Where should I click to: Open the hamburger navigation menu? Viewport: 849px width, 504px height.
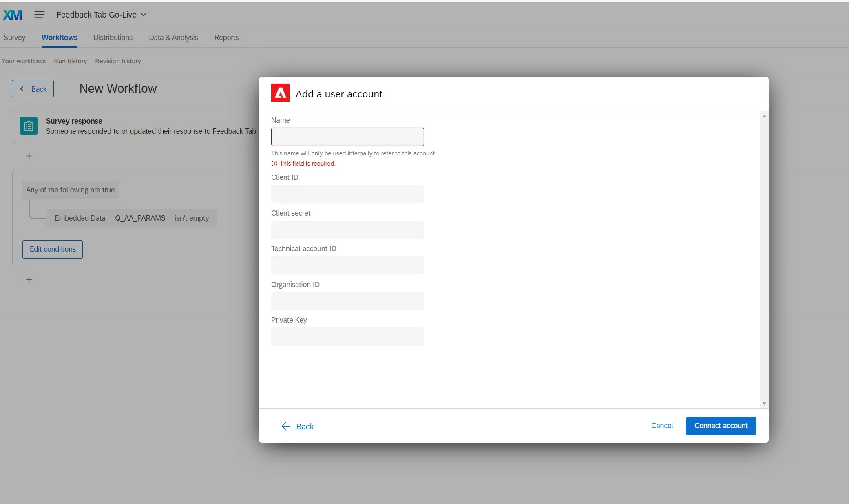click(40, 15)
